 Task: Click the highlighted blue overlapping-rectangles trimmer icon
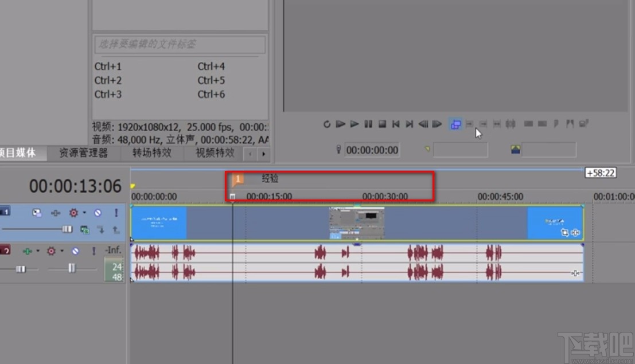455,124
